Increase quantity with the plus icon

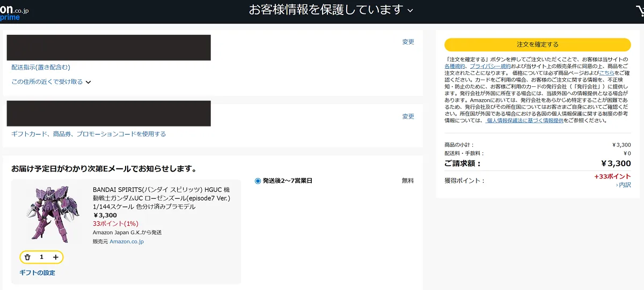(56, 257)
